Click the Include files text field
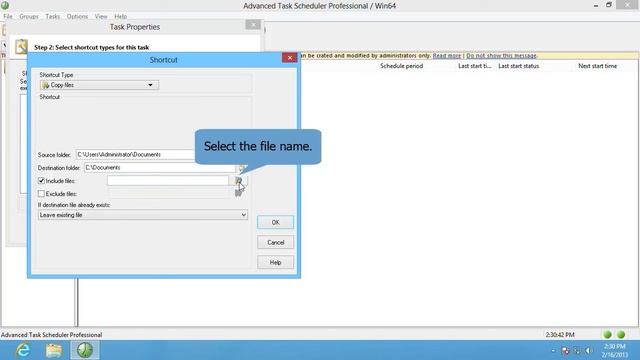Screen dimensions: 640x360 (x=168, y=180)
